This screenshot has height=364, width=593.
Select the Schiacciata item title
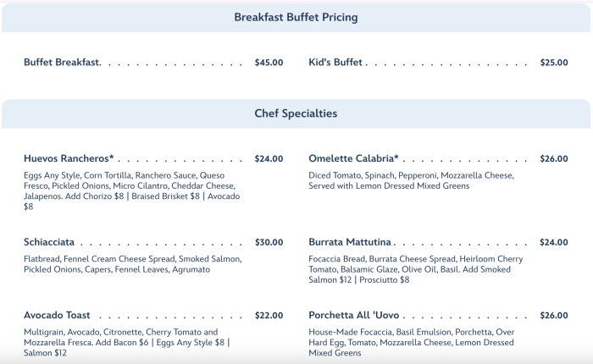pyautogui.click(x=54, y=242)
